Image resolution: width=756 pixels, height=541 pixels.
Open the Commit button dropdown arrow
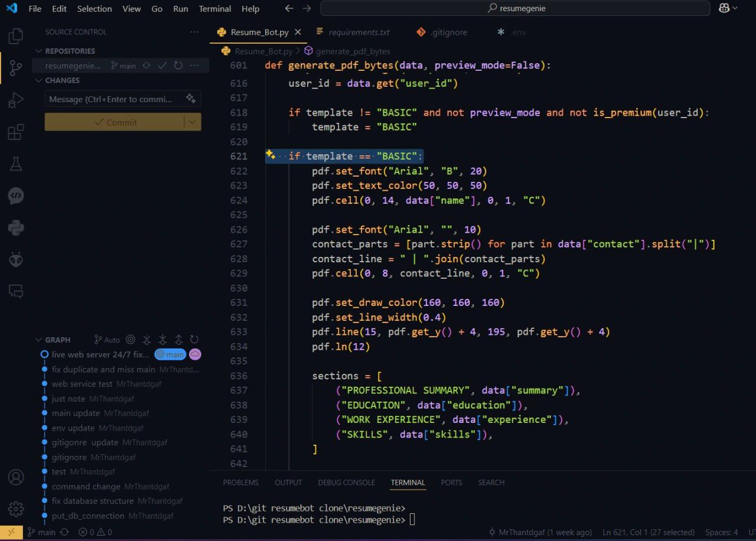193,122
